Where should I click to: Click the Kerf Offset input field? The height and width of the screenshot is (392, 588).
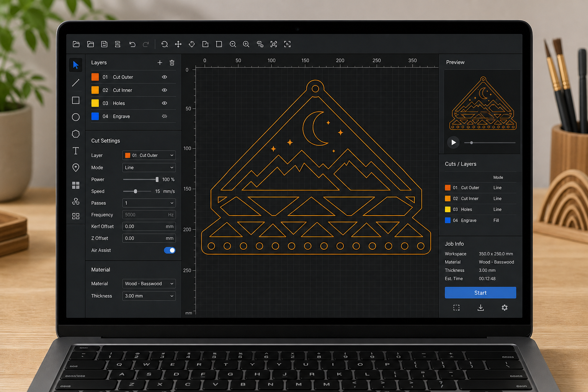click(149, 227)
